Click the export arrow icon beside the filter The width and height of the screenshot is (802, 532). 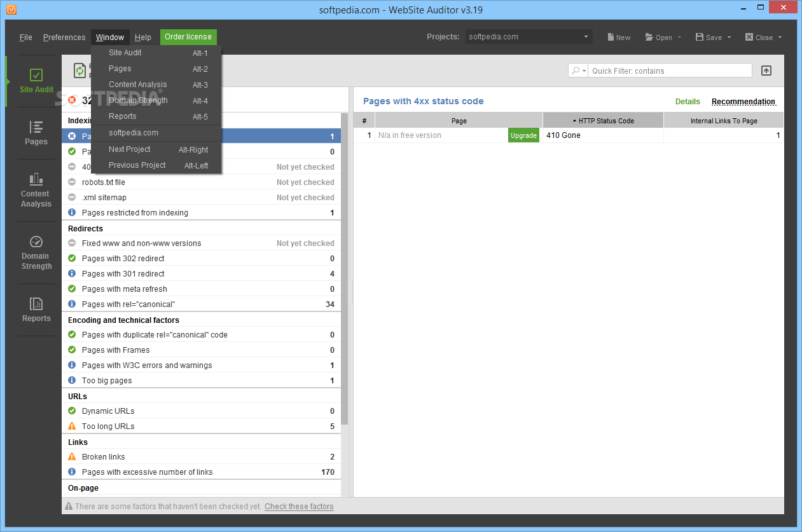pyautogui.click(x=766, y=71)
